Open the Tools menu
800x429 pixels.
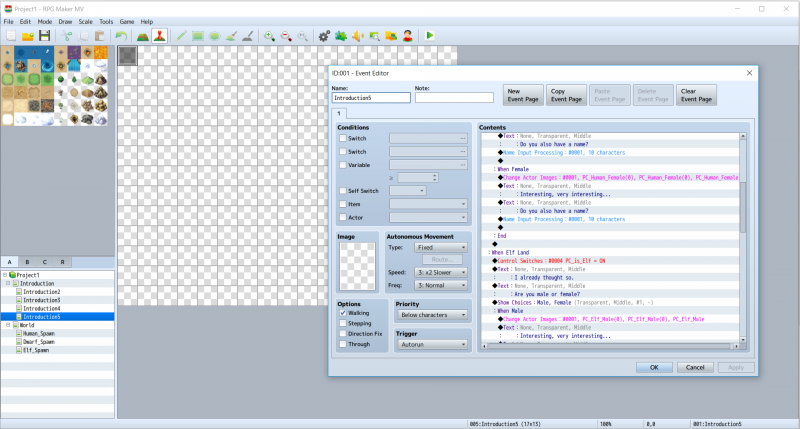pos(106,22)
